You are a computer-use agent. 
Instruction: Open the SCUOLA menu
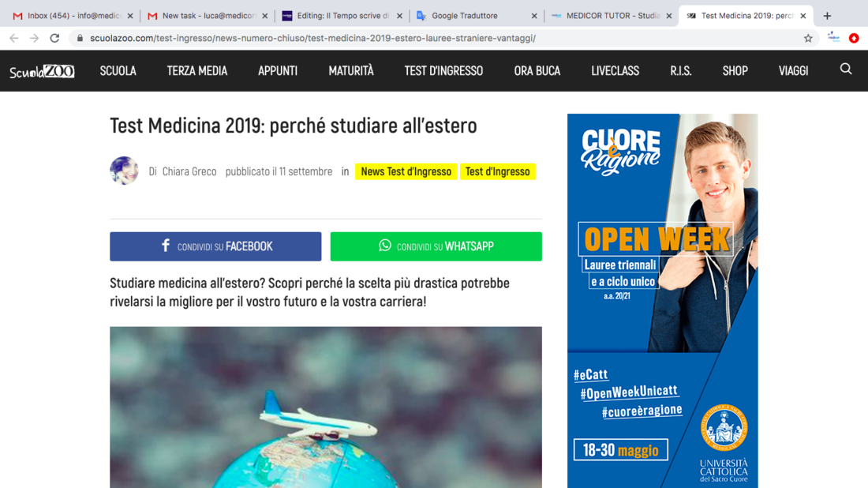click(118, 71)
